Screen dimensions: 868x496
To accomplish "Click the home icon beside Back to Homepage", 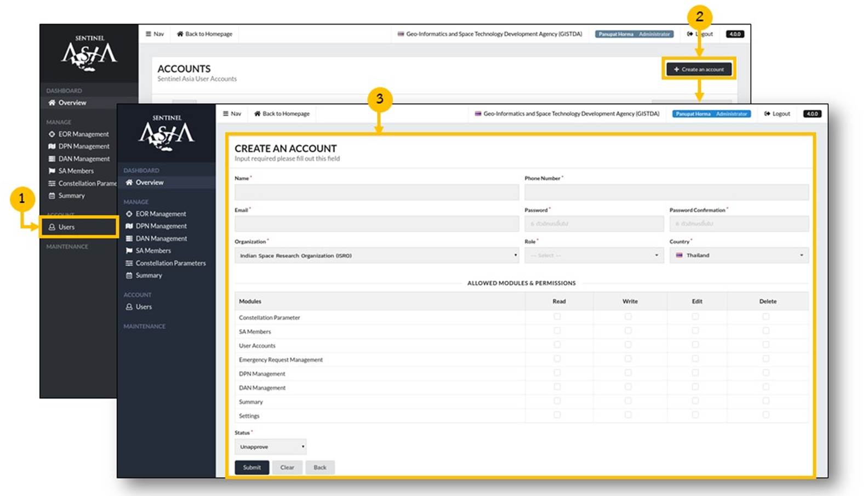I will point(257,113).
